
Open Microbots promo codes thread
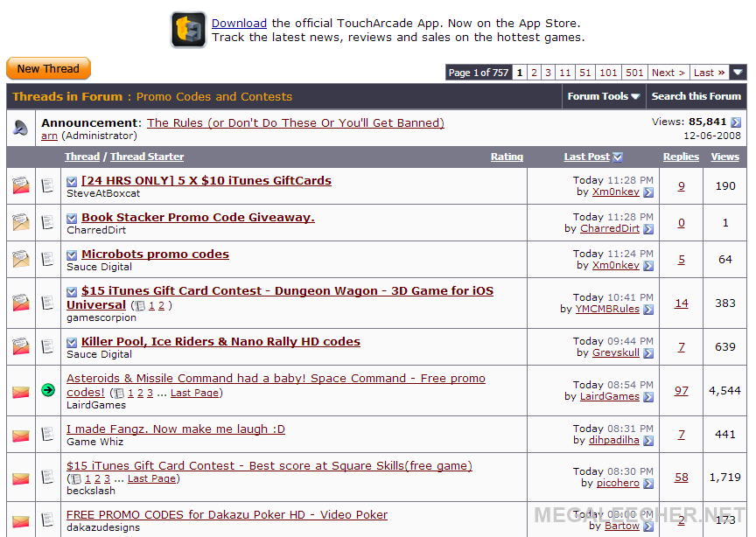pyautogui.click(x=155, y=254)
